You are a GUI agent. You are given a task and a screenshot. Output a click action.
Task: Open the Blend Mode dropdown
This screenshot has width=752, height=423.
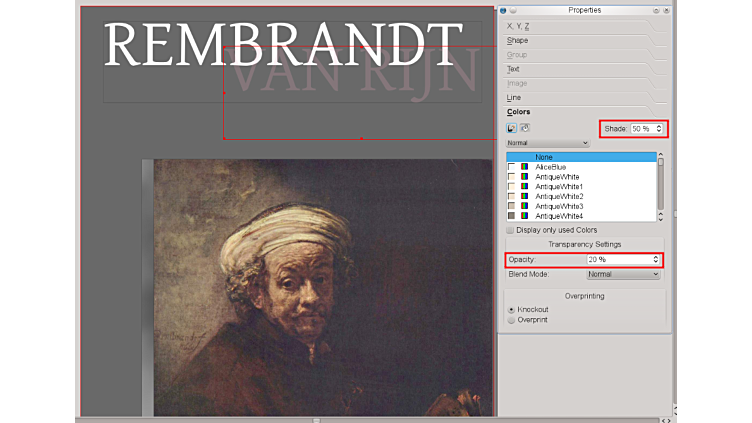[x=623, y=274]
